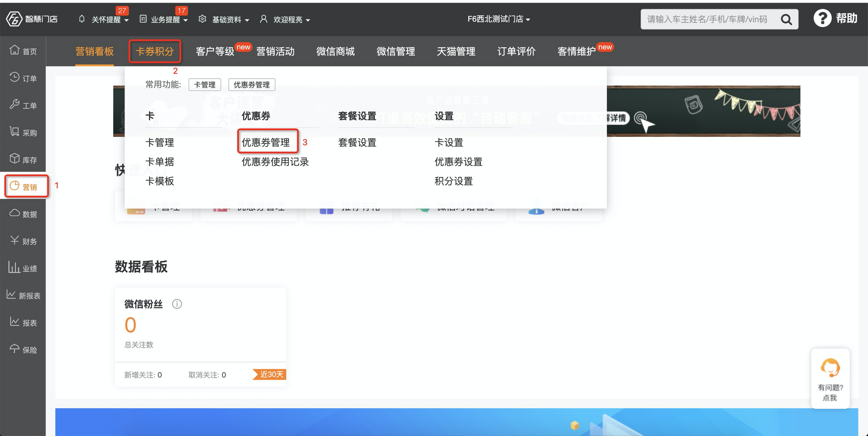
Task: Click the 取消关注: 0 text
Action: [x=207, y=375]
